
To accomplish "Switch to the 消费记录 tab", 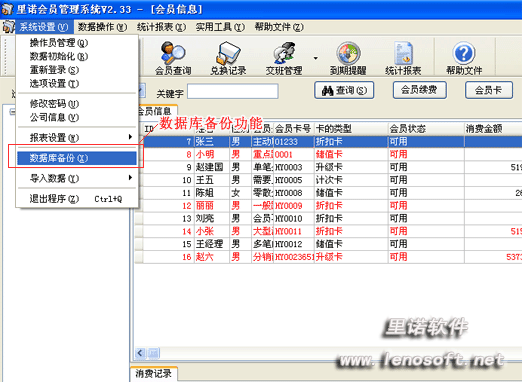I will coord(153,374).
